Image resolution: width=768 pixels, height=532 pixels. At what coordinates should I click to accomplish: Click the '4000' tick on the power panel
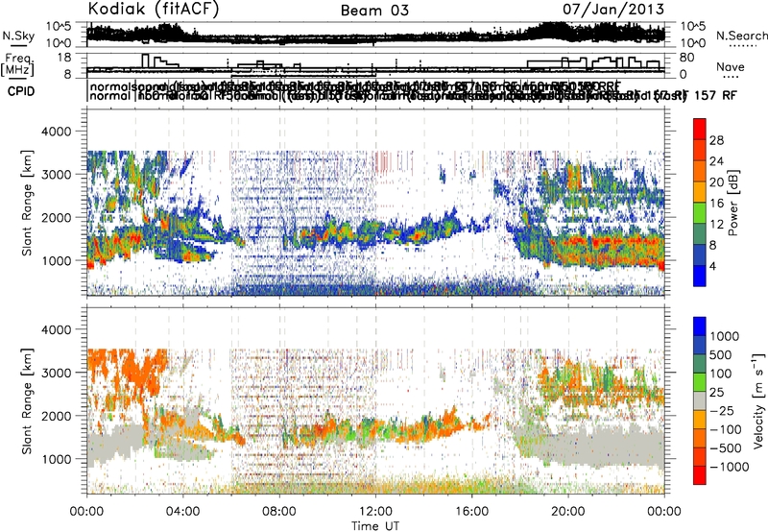point(59,132)
